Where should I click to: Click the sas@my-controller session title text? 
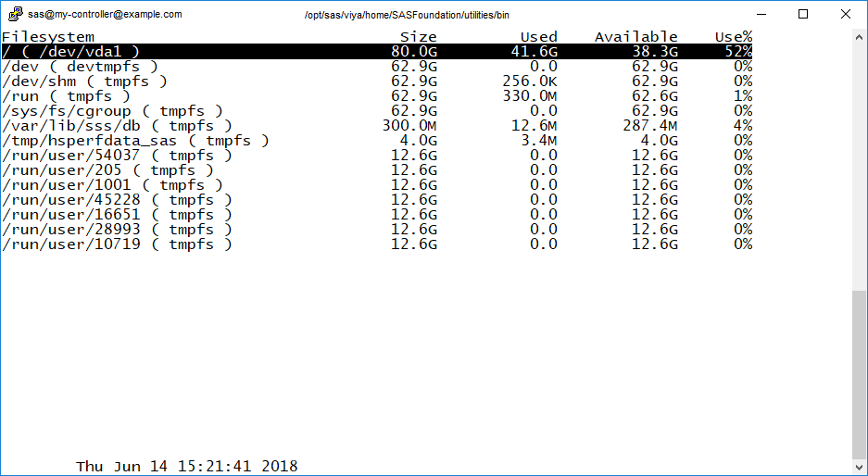[x=105, y=15]
